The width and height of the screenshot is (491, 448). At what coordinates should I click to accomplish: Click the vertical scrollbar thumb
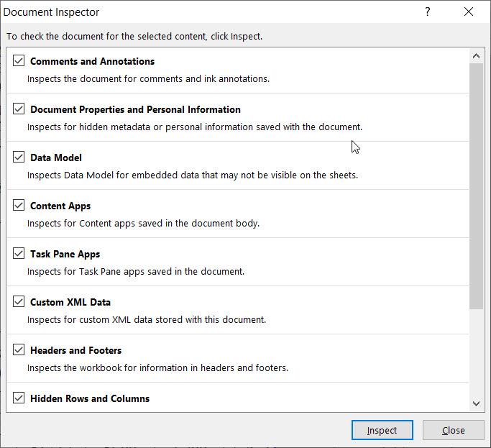pyautogui.click(x=477, y=186)
